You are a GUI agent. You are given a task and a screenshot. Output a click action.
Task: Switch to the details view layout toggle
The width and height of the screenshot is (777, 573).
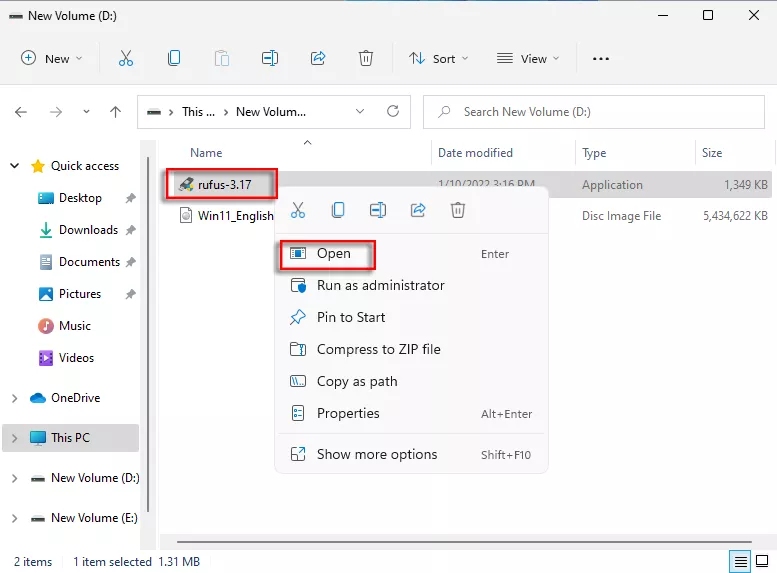[x=740, y=561]
